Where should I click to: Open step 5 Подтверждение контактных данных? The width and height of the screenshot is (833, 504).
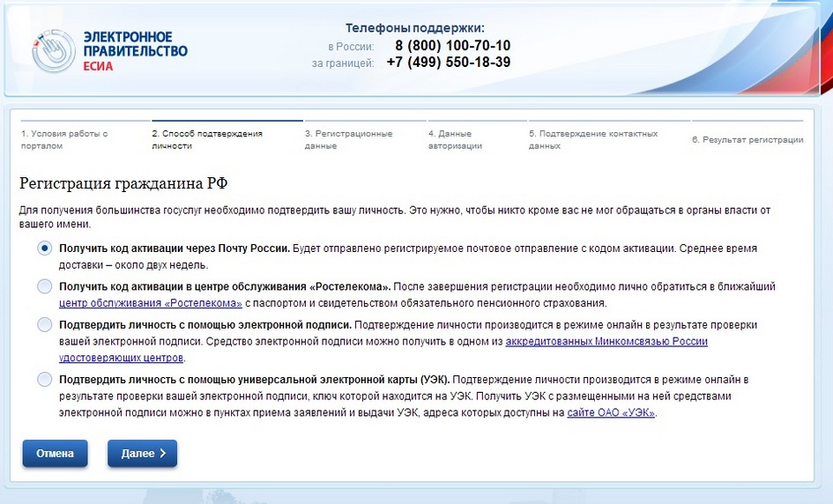(593, 140)
